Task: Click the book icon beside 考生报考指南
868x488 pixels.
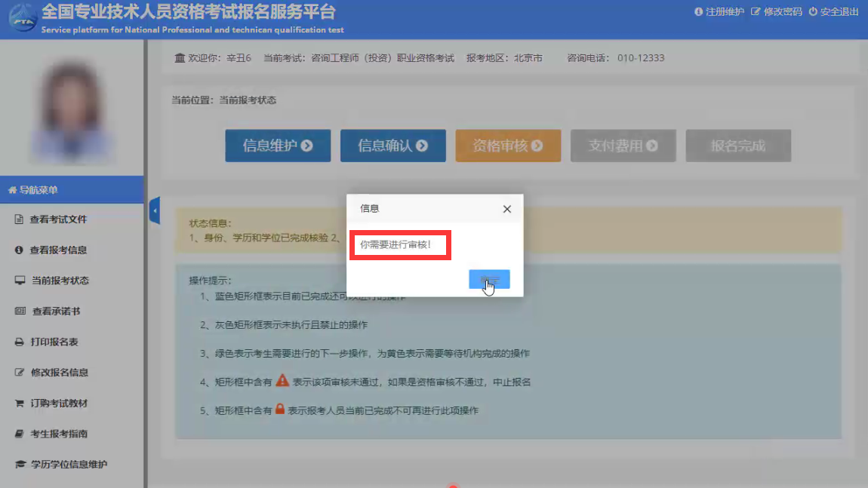Action: [20, 434]
